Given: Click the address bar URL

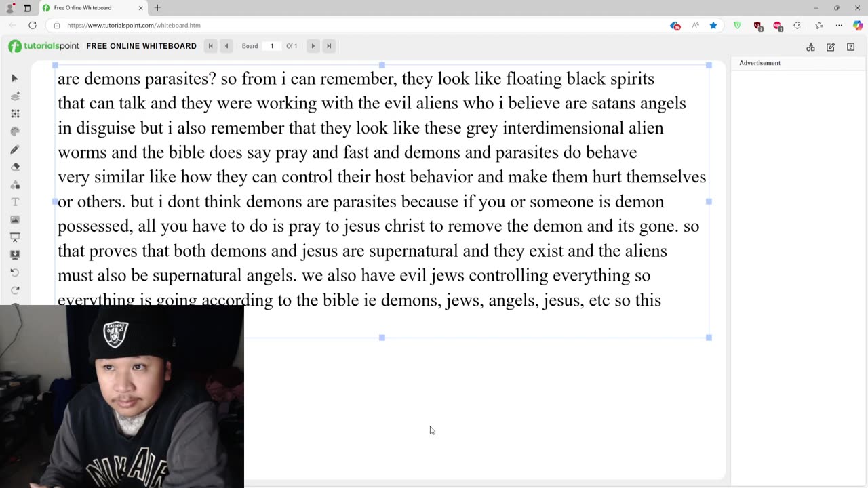Looking at the screenshot, I should tap(134, 25).
